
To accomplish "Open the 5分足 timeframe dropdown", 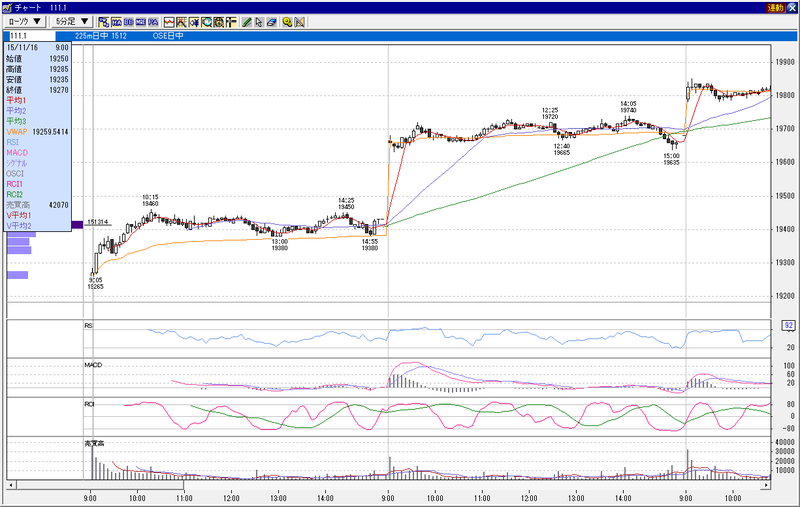I will [72, 21].
